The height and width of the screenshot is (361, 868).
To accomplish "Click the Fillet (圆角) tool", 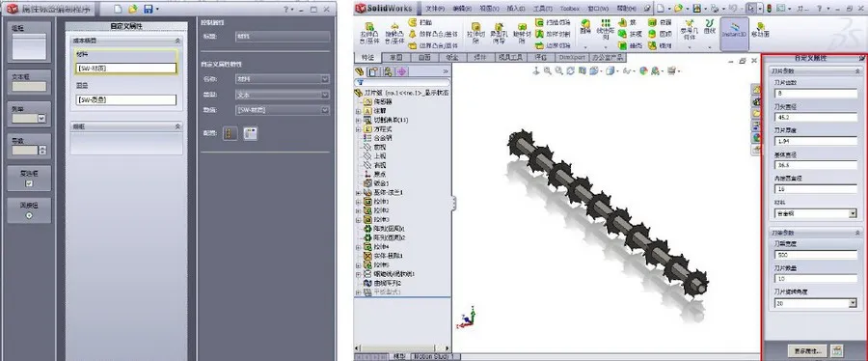I will [x=585, y=28].
